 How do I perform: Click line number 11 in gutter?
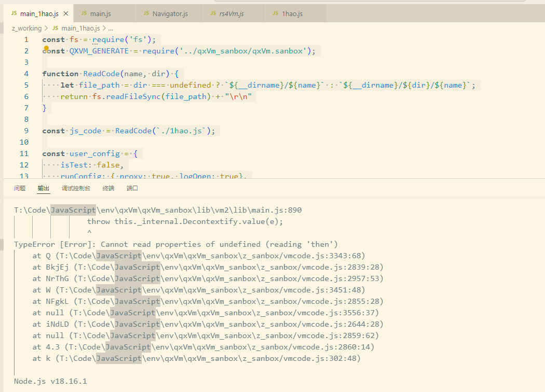pyautogui.click(x=24, y=153)
